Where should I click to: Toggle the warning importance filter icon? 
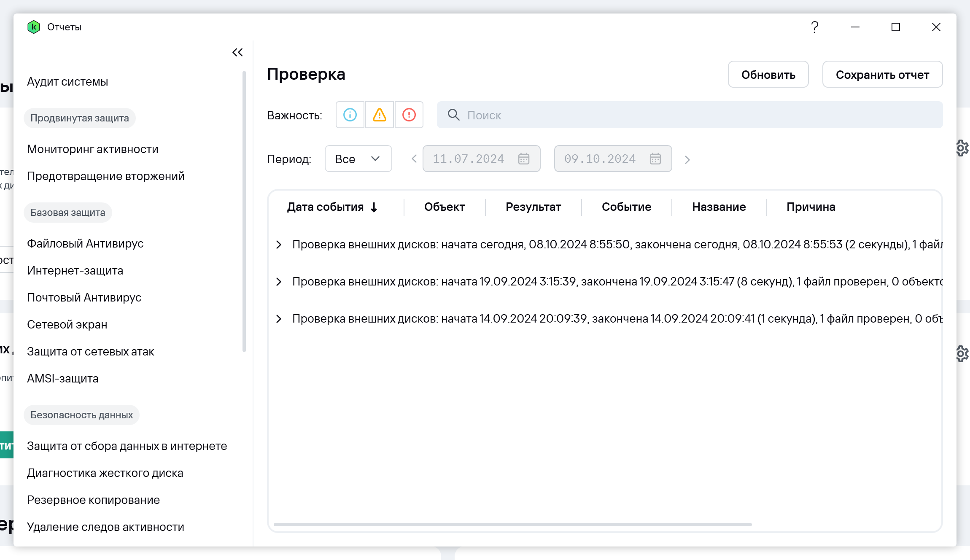point(380,115)
